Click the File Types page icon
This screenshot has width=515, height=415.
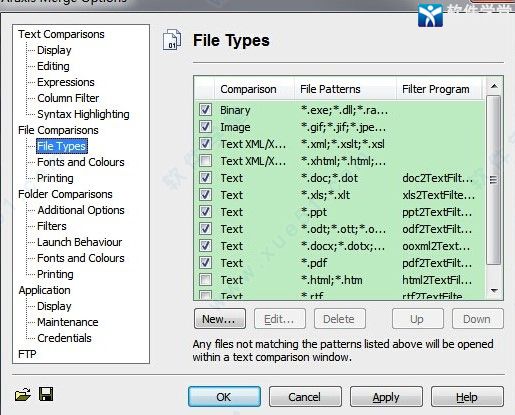pyautogui.click(x=172, y=40)
